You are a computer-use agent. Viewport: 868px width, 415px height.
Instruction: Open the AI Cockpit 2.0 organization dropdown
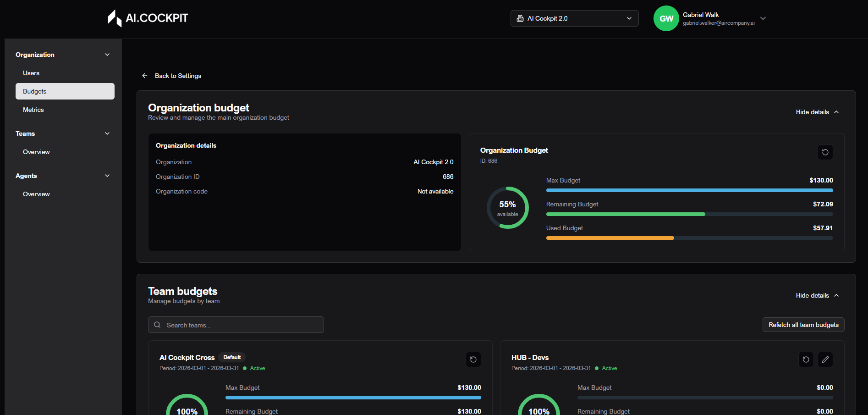[x=574, y=18]
